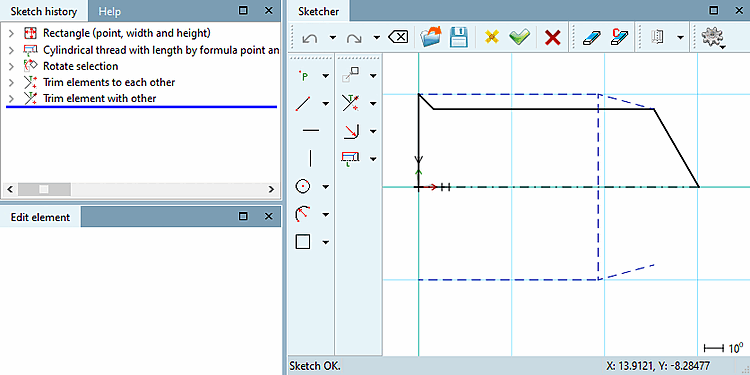
Task: Select the Trim elements tool icon
Action: coord(351,103)
